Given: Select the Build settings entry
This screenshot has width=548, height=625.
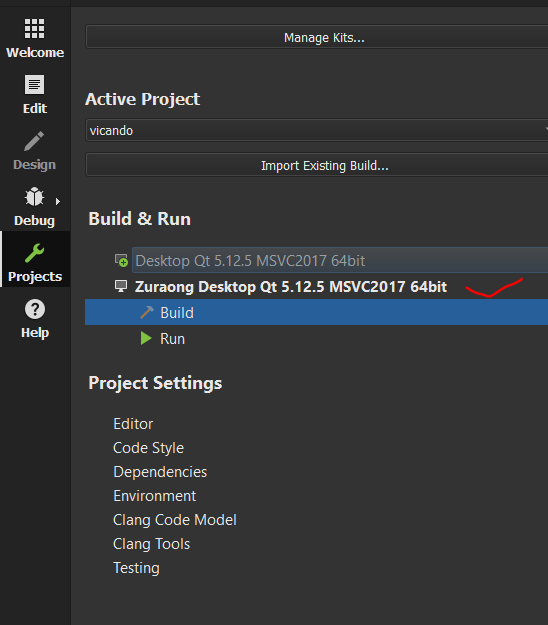Looking at the screenshot, I should [x=316, y=312].
